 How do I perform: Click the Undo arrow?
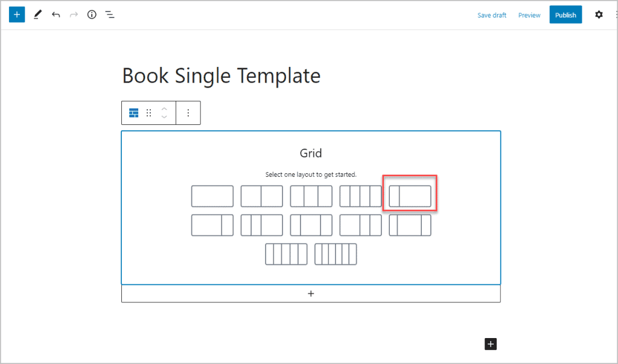56,15
